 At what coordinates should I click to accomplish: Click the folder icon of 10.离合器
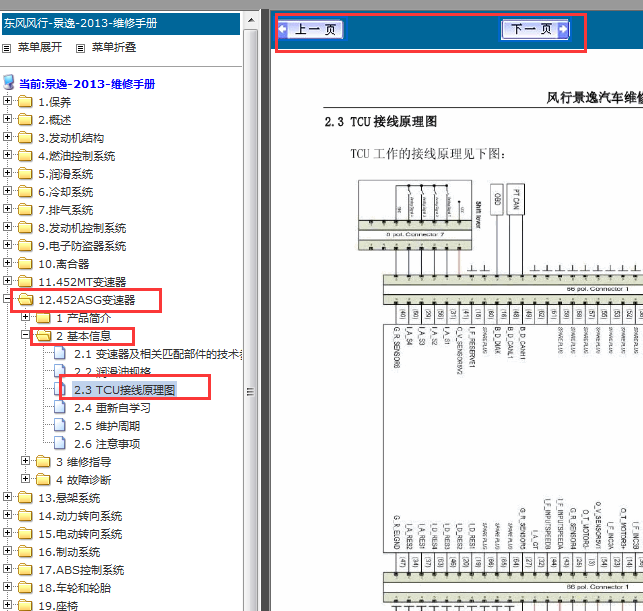25,263
